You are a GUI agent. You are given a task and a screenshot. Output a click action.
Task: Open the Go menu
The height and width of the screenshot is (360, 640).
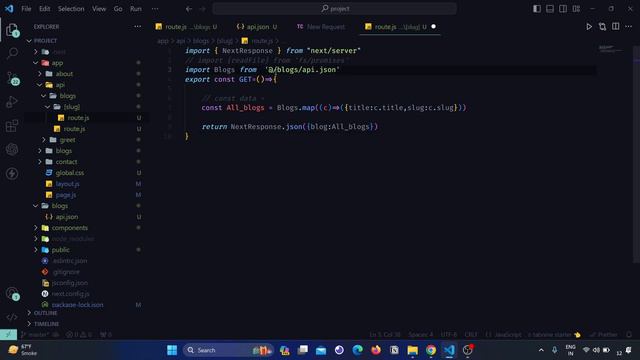click(118, 9)
